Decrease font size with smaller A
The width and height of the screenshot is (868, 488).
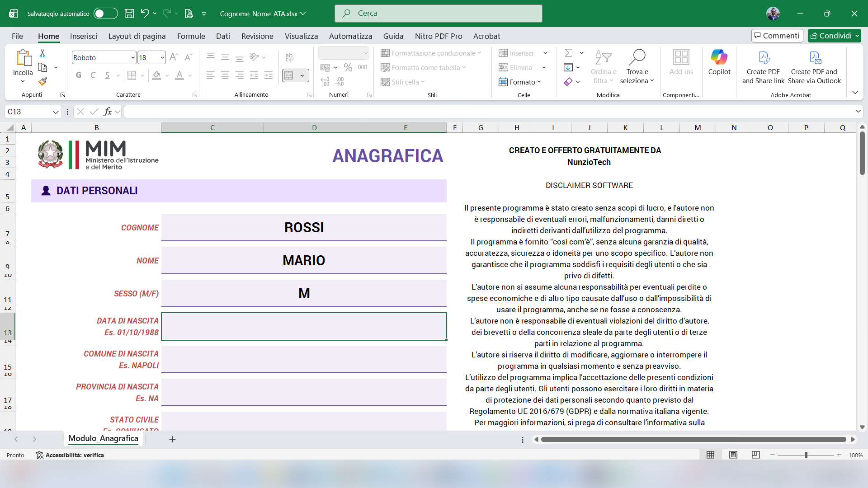[x=189, y=57]
